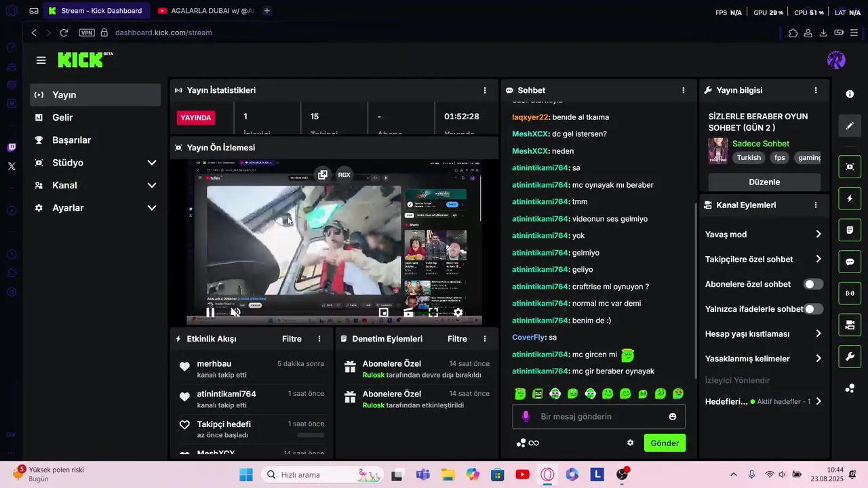868x488 pixels.
Task: Click the 'Sadece Sohbet' category link
Action: click(761, 144)
